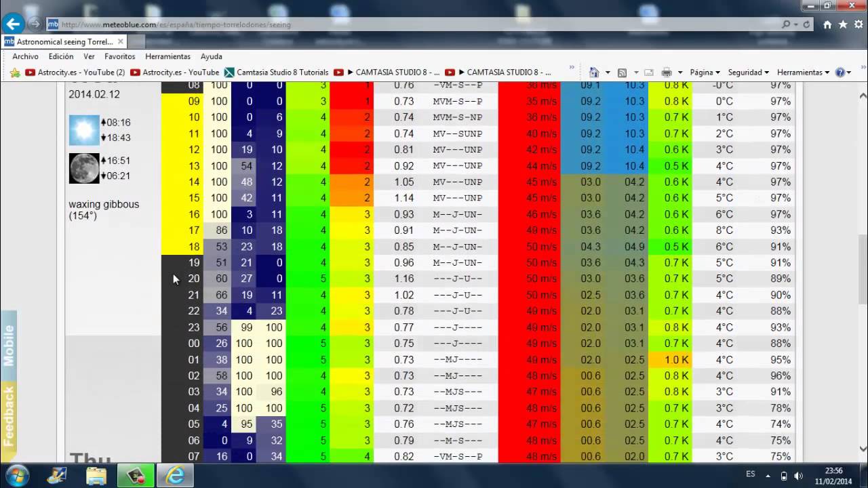Click the browser Forward arrow

pos(35,24)
